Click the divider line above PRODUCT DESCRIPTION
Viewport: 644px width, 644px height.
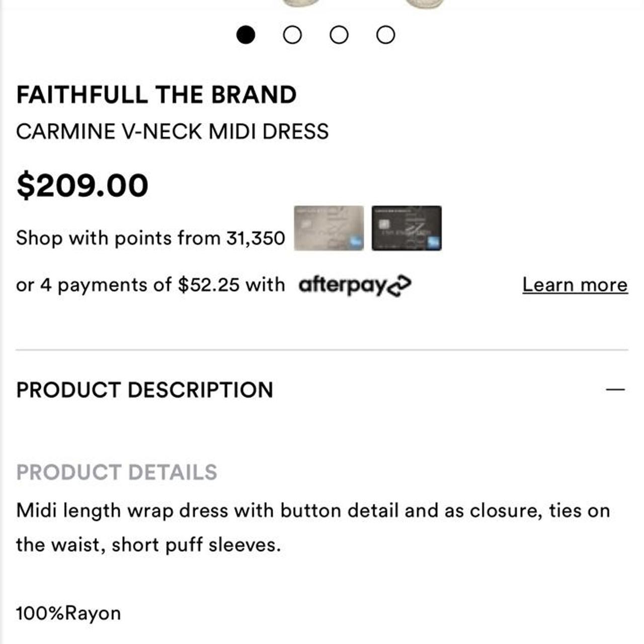pos(322,346)
